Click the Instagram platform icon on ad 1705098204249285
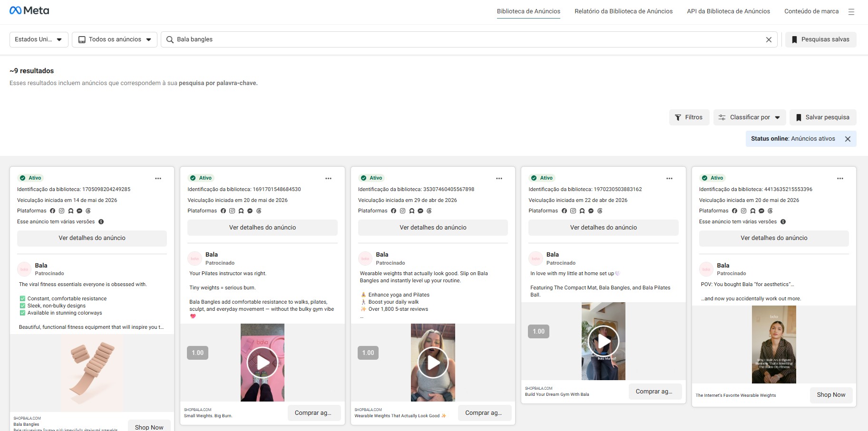Image resolution: width=868 pixels, height=431 pixels. [x=61, y=211]
